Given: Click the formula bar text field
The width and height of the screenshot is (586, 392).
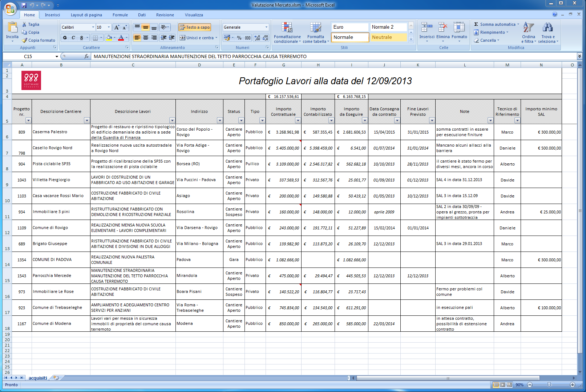Looking at the screenshot, I should 334,56.
